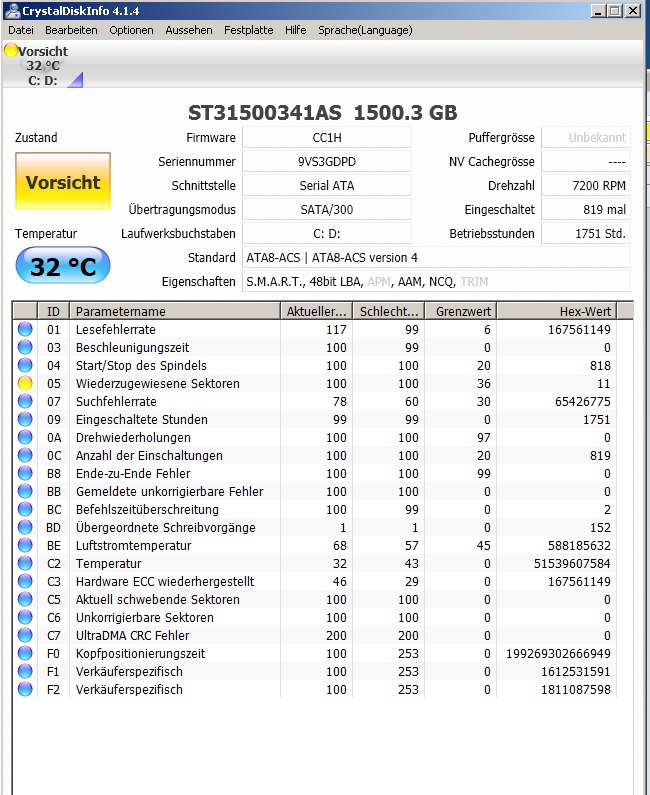Click the blue status dot for Anzahl der Einschaltungen

click(25, 455)
